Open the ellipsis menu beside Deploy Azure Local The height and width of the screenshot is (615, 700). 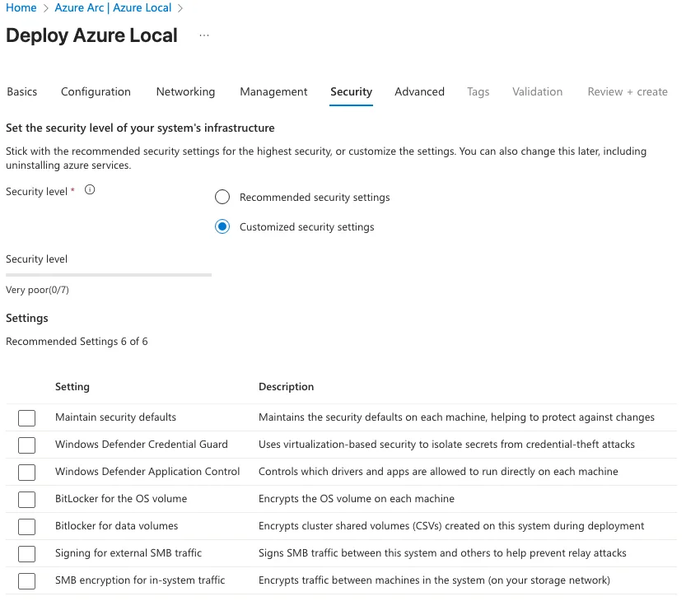pos(204,36)
